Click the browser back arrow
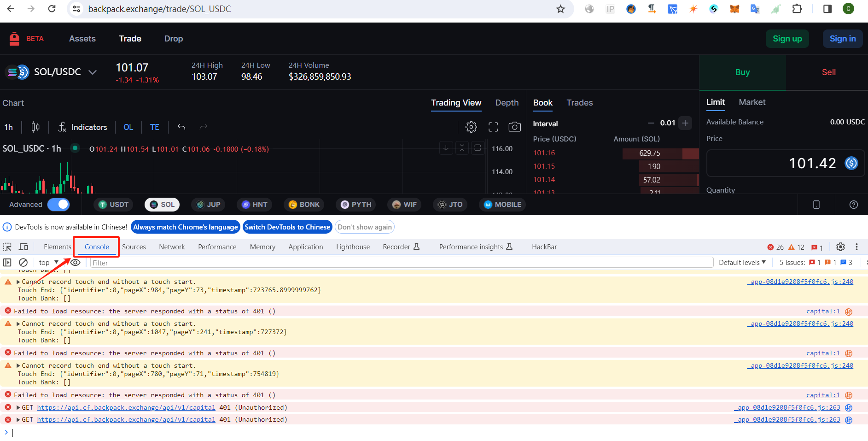 click(11, 9)
